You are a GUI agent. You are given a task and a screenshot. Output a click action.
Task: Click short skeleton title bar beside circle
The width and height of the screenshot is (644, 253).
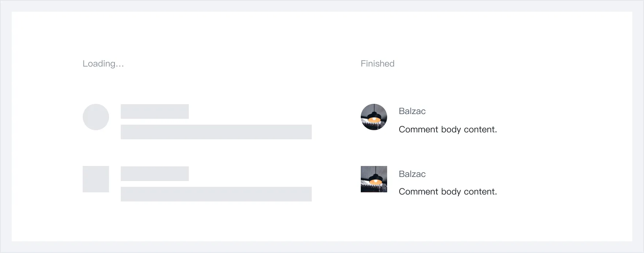154,112
